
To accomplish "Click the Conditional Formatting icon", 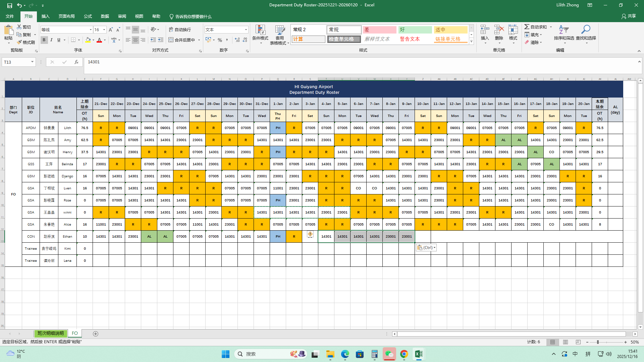I will [260, 31].
